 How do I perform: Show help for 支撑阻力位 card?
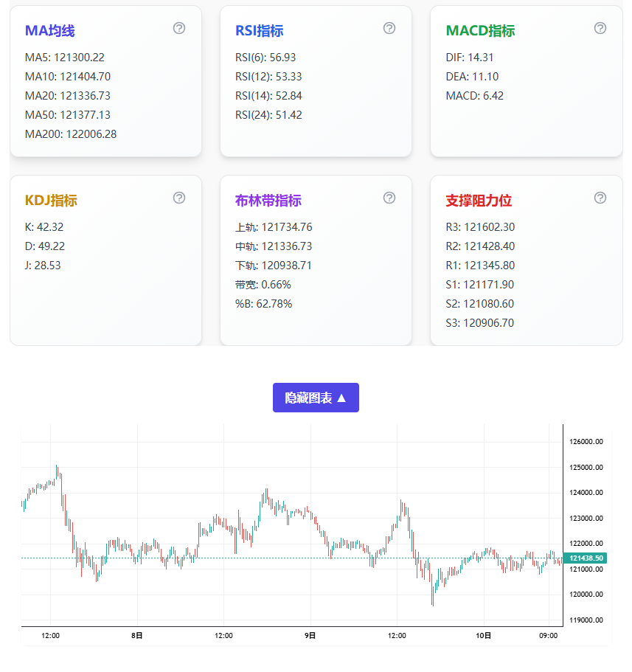600,198
